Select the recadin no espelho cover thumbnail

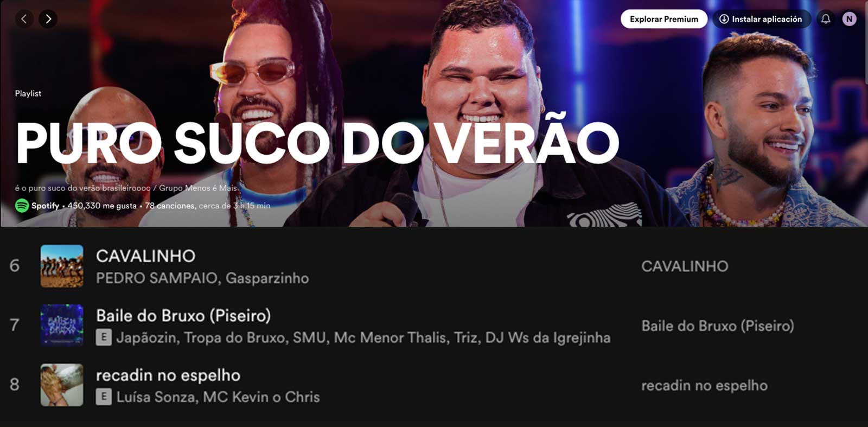(62, 385)
